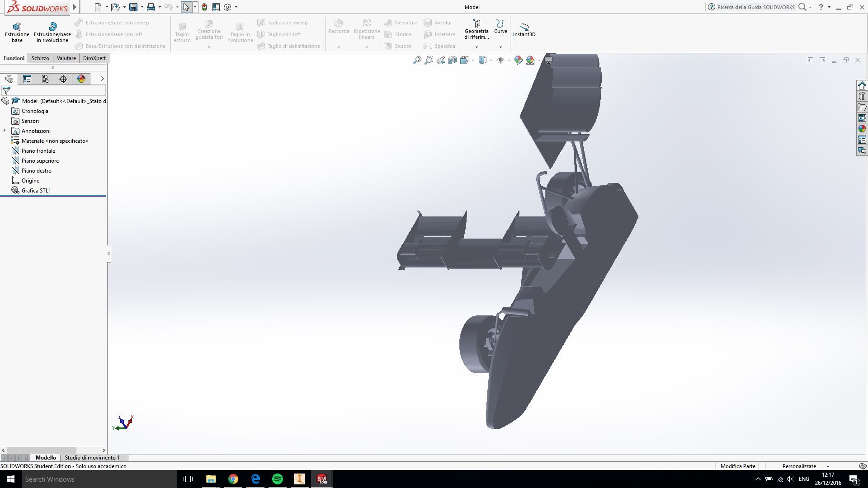Click the SOLIDWORKS help search field
This screenshot has width=868, height=488.
click(x=755, y=7)
